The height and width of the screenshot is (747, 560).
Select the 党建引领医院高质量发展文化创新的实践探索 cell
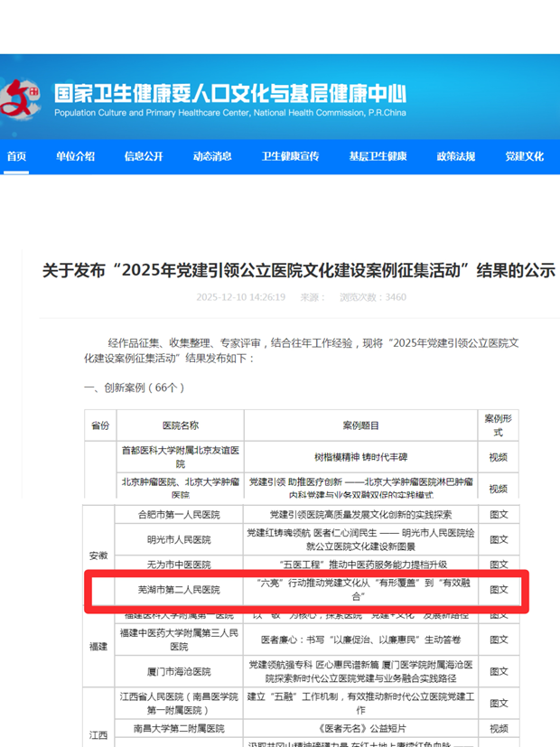pos(361,515)
